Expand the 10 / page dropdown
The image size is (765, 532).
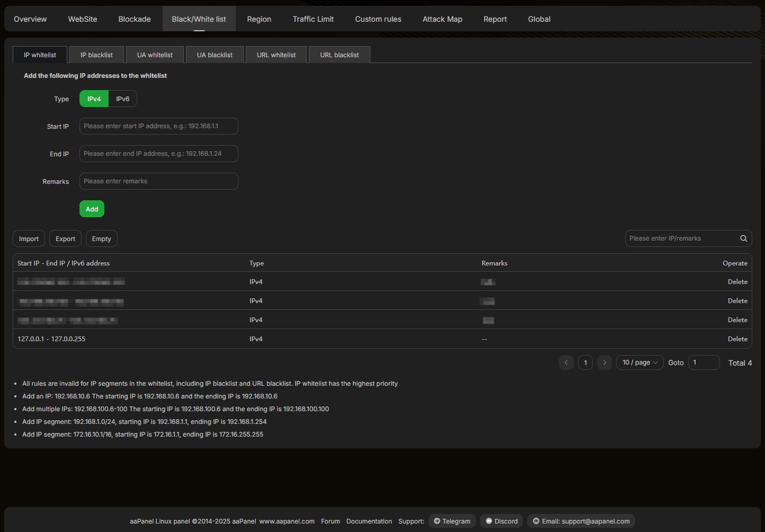click(639, 362)
